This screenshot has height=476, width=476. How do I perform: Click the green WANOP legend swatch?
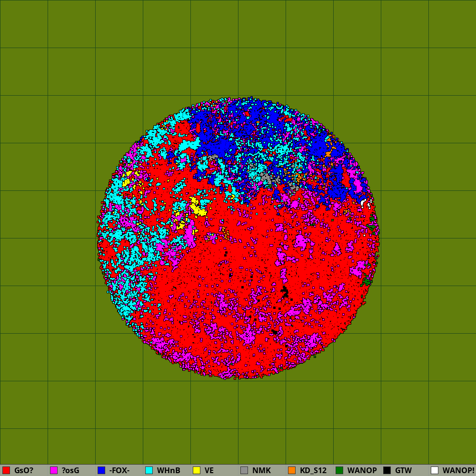(x=339, y=470)
